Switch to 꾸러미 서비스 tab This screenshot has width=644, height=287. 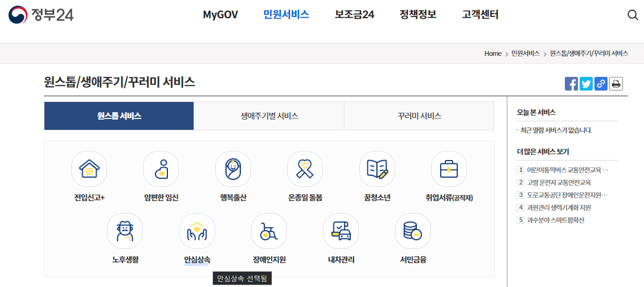point(419,116)
